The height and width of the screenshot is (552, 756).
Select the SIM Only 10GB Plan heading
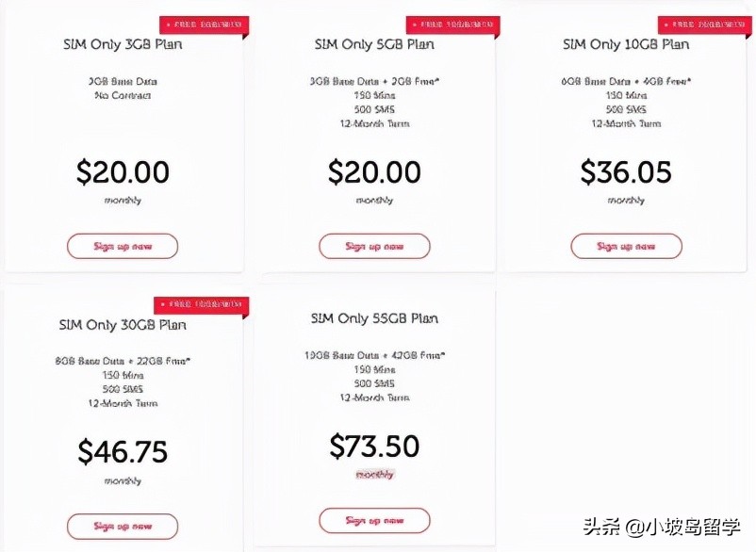[x=626, y=44]
